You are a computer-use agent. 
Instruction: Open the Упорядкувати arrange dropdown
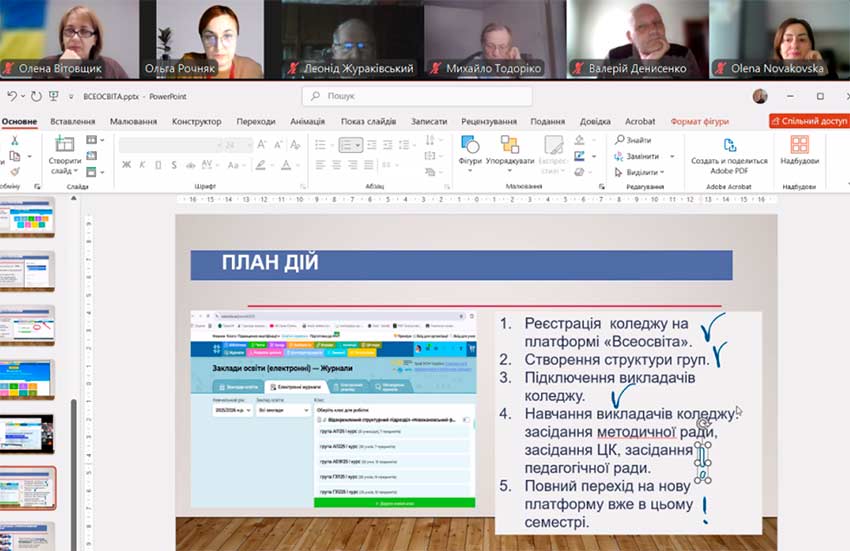pos(510,160)
